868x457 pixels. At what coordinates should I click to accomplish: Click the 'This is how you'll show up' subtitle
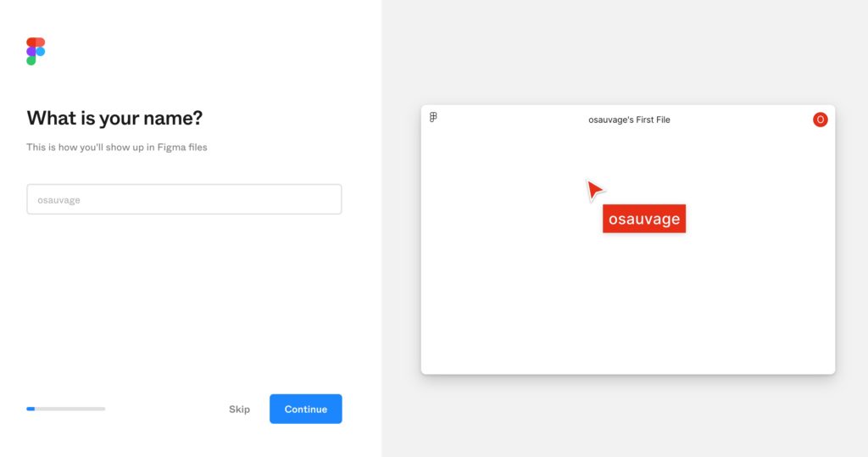coord(117,147)
